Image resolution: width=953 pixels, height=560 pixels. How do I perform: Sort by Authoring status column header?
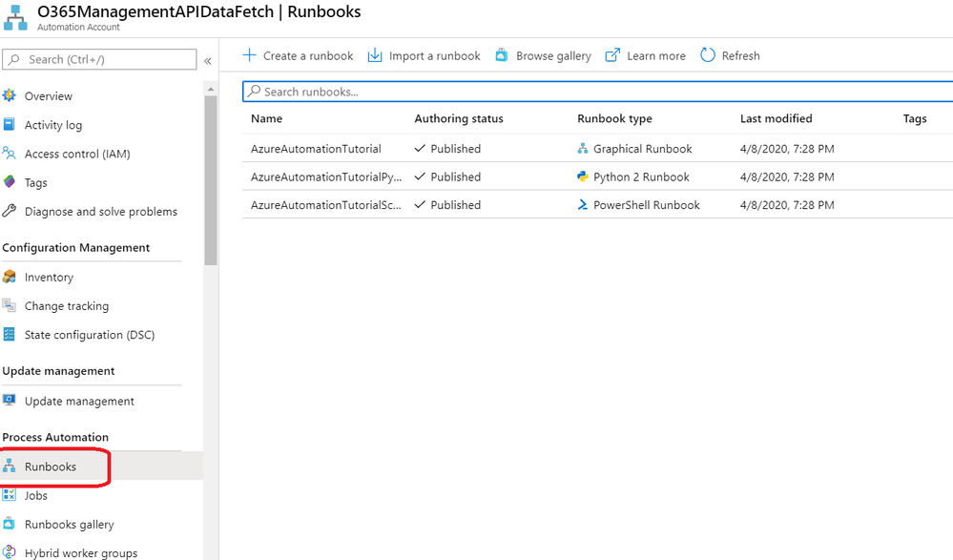pos(459,118)
